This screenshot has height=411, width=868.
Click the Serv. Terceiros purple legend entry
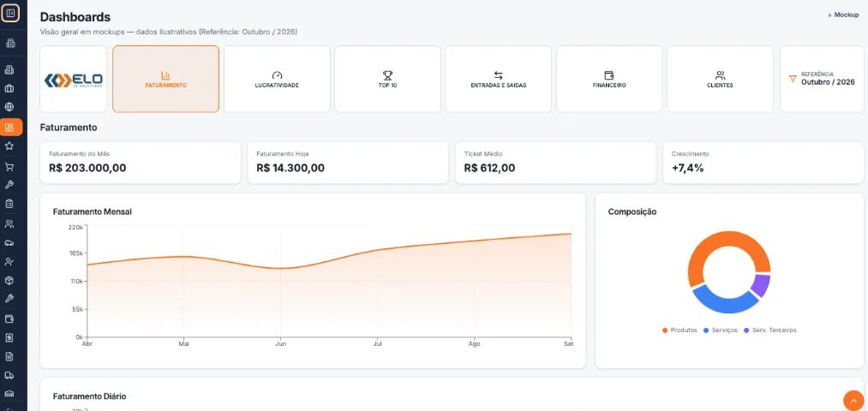[770, 331]
